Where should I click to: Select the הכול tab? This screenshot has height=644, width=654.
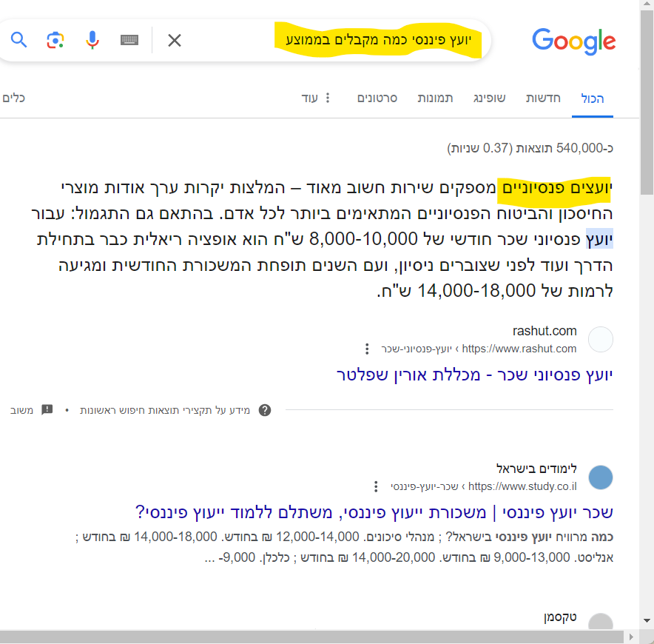coord(593,98)
